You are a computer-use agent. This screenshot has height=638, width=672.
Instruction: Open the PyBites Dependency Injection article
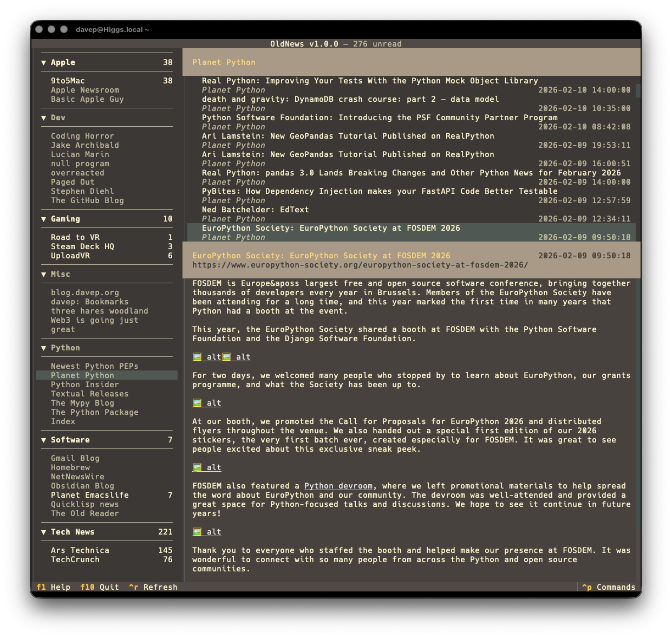(379, 191)
